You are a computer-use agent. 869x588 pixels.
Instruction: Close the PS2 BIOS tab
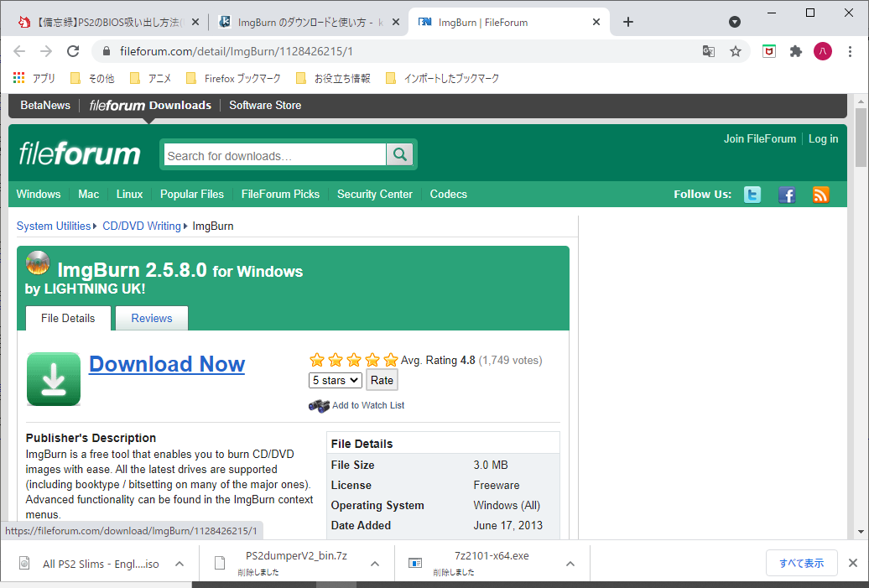(x=195, y=22)
